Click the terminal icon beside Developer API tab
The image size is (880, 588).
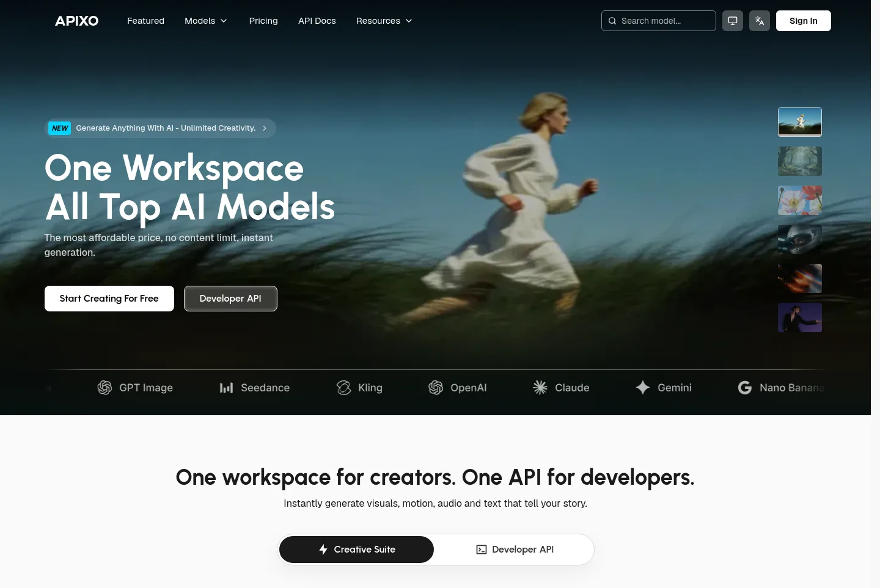pyautogui.click(x=482, y=550)
